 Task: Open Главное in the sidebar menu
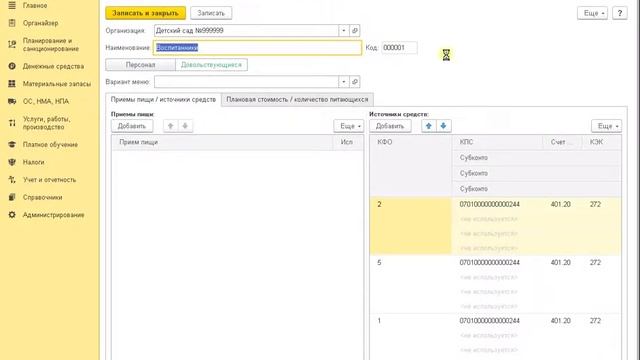[35, 5]
